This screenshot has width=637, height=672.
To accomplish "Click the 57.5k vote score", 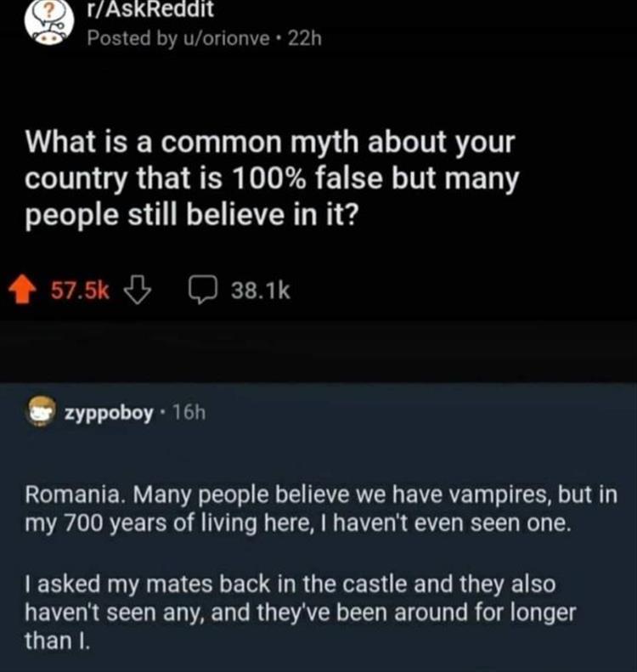I will 81,291.
